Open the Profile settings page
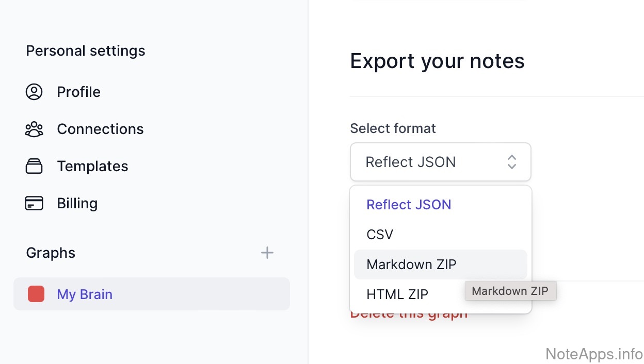Screen dimensions: 644x364 [78, 92]
